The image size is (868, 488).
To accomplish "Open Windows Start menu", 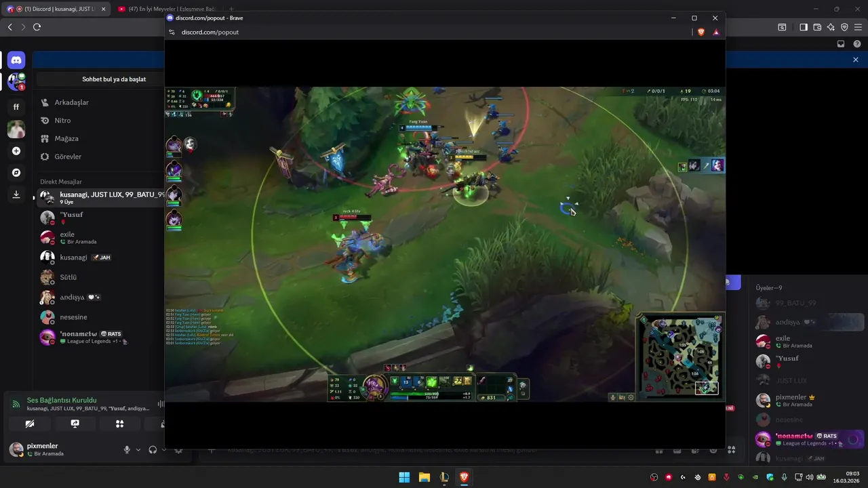I will (x=404, y=477).
